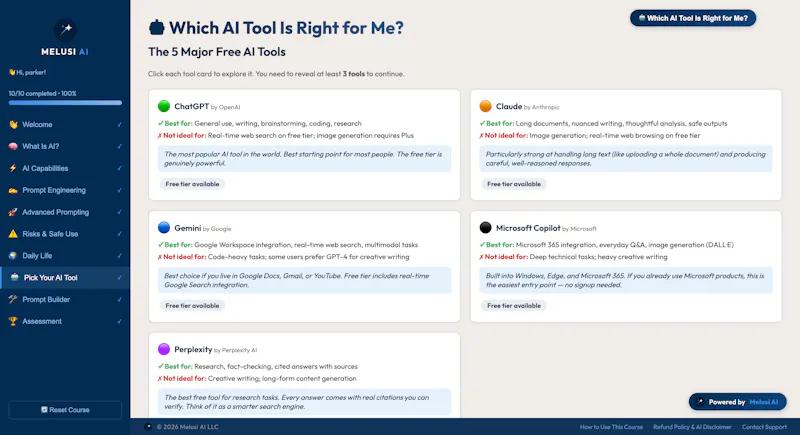Click the purple Perplexity circle icon
Screen dimensions: 800x435
click(164, 349)
